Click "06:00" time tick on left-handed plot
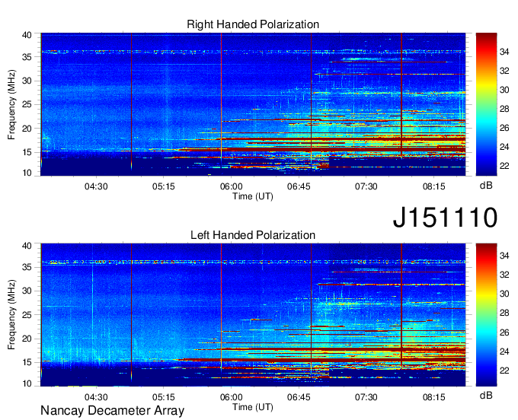Viewport: 518px width, 420px height. click(232, 397)
